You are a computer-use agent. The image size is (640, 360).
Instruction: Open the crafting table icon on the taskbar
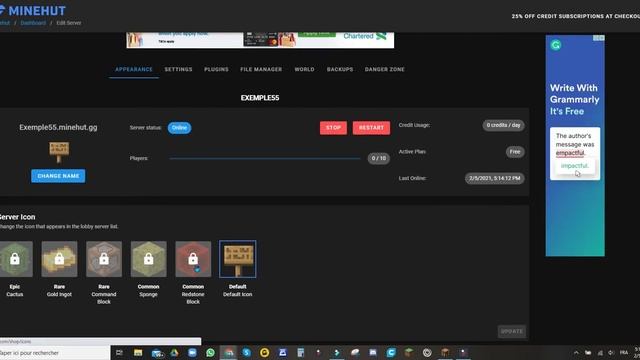(445, 353)
